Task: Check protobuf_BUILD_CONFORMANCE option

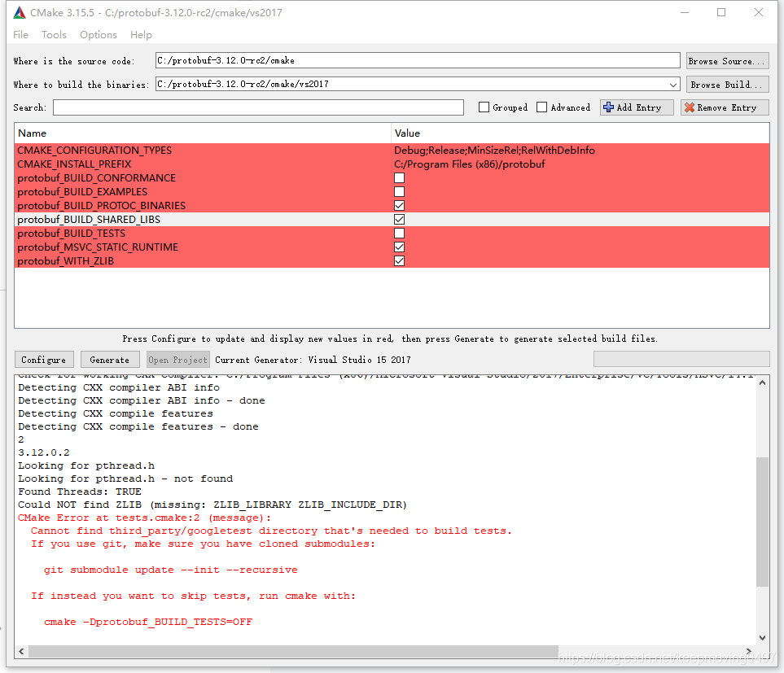Action: 400,178
